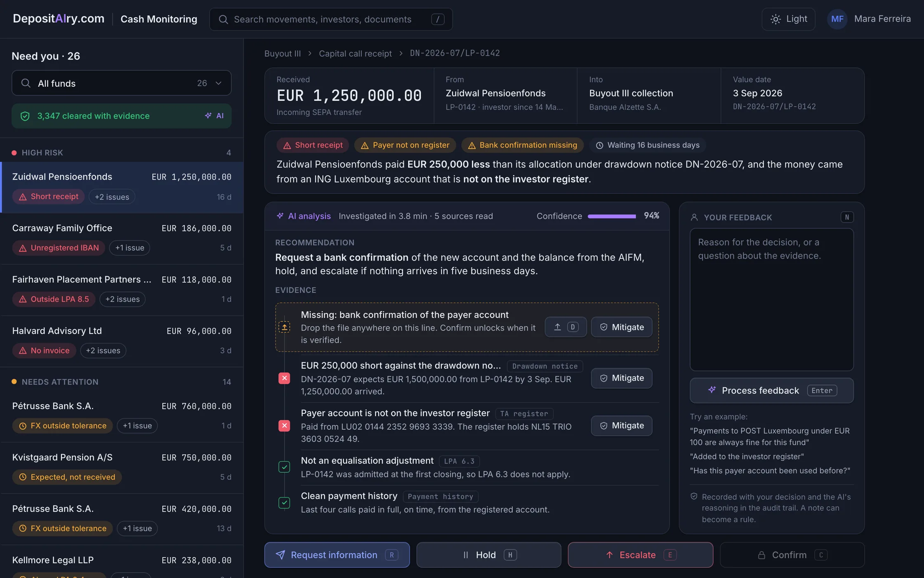
Task: Click the lock icon on the Confirm button
Action: pyautogui.click(x=761, y=555)
